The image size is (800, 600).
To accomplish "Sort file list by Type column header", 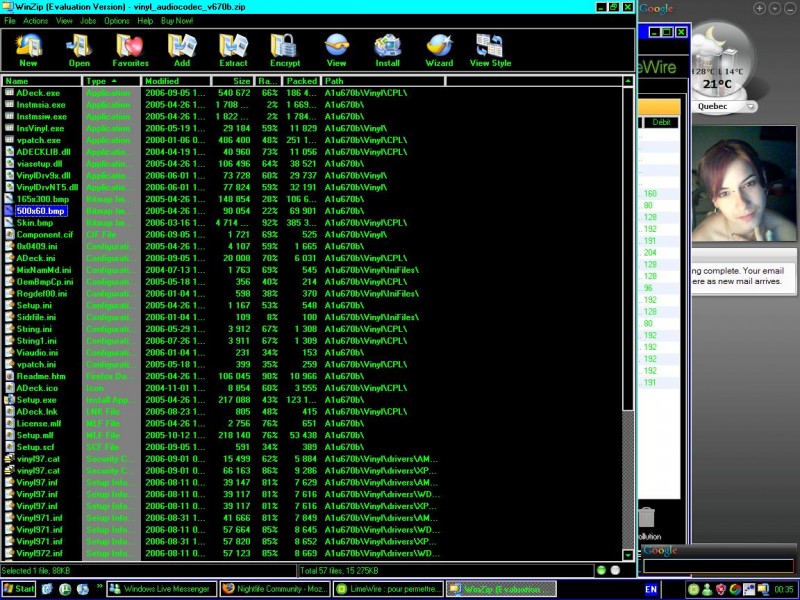I will tap(111, 81).
